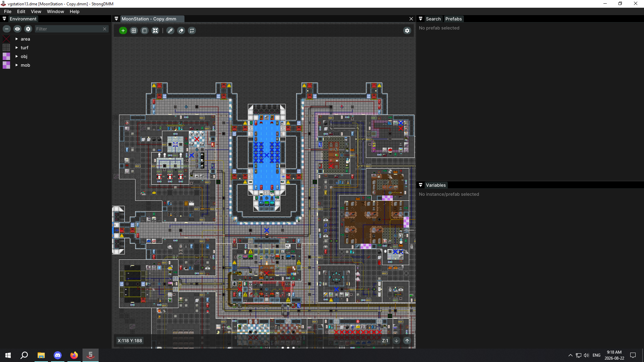Select the mob row label

(x=25, y=65)
